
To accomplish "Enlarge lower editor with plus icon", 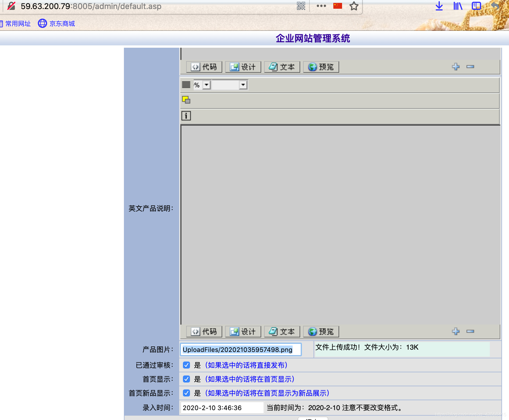I will (x=456, y=331).
